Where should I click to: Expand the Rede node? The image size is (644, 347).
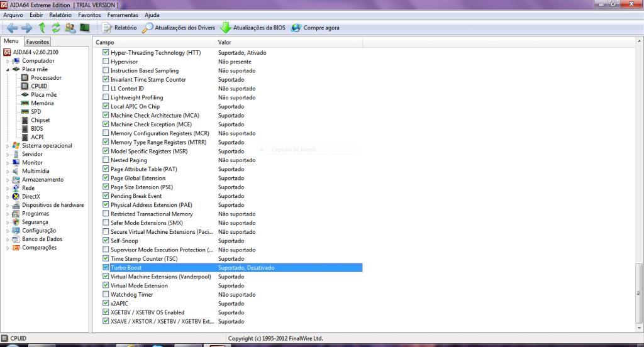[x=8, y=189]
